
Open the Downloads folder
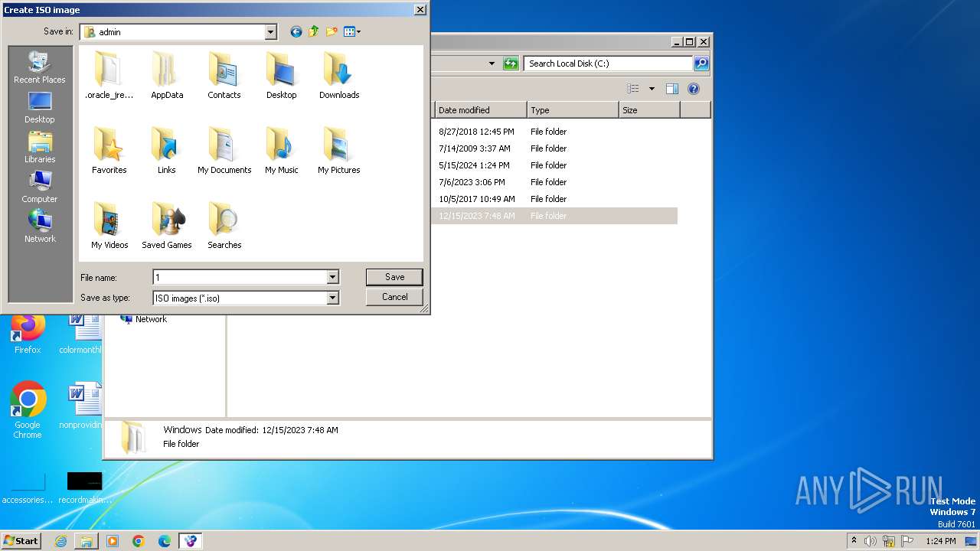339,76
